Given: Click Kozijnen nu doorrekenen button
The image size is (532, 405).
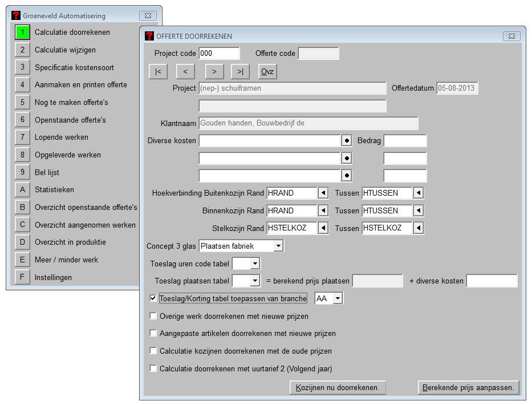Looking at the screenshot, I should click(x=338, y=388).
